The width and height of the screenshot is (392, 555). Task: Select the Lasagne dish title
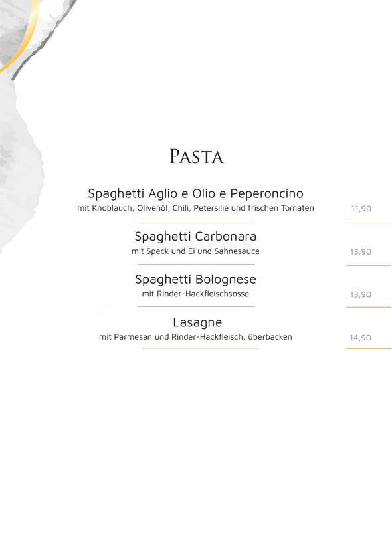[x=197, y=322]
